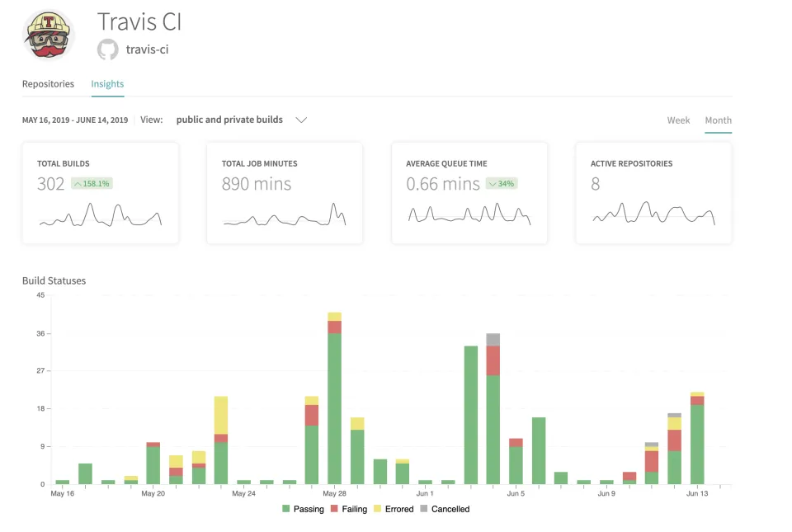Screen dimensions: 792x532
Task: Click the grey cancelled segment on Jun 4 bar
Action: coord(493,339)
